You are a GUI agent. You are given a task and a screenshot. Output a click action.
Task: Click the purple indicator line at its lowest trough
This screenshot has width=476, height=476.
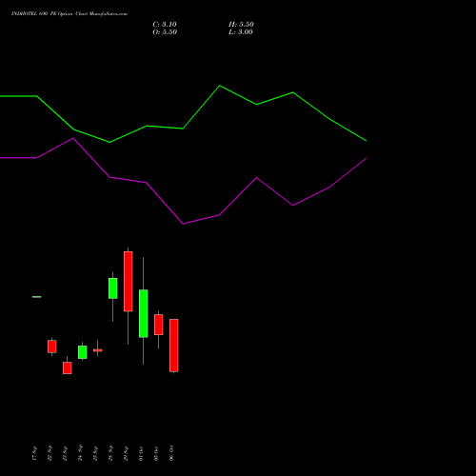pos(183,224)
